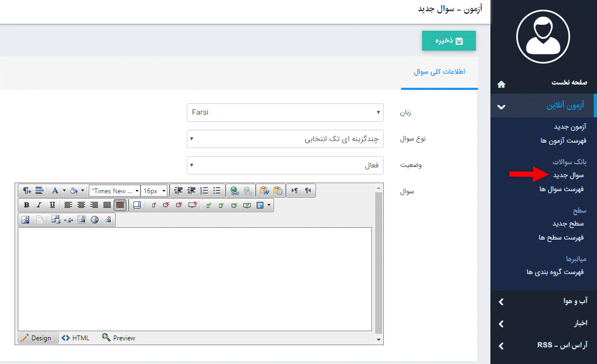Open the question type dropdown

click(x=285, y=139)
